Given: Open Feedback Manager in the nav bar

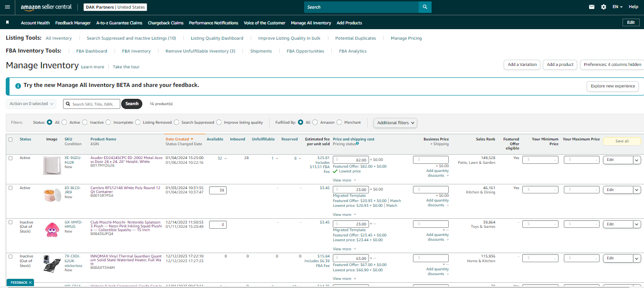Looking at the screenshot, I should [73, 22].
